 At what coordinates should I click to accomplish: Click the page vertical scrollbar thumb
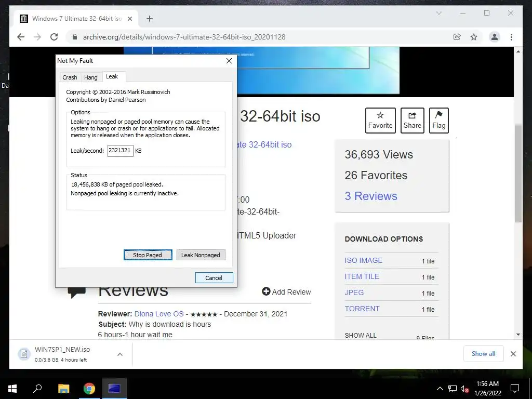pyautogui.click(x=518, y=173)
